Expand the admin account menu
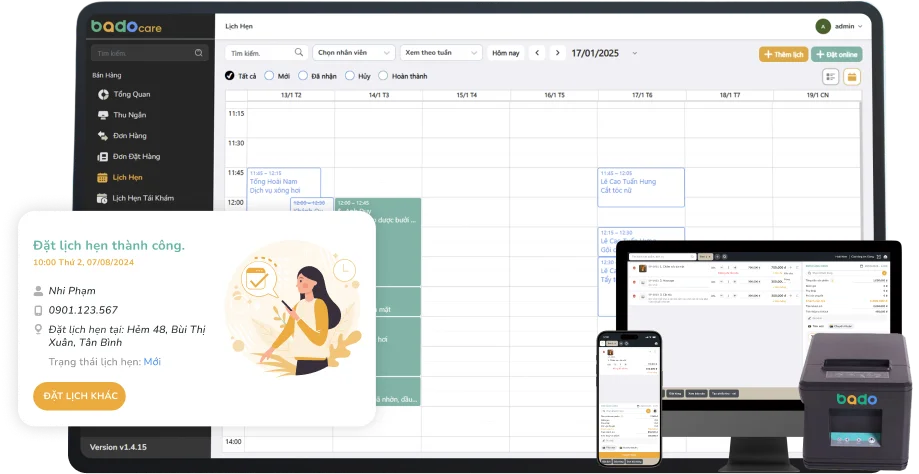The width and height of the screenshot is (919, 474). point(860,26)
